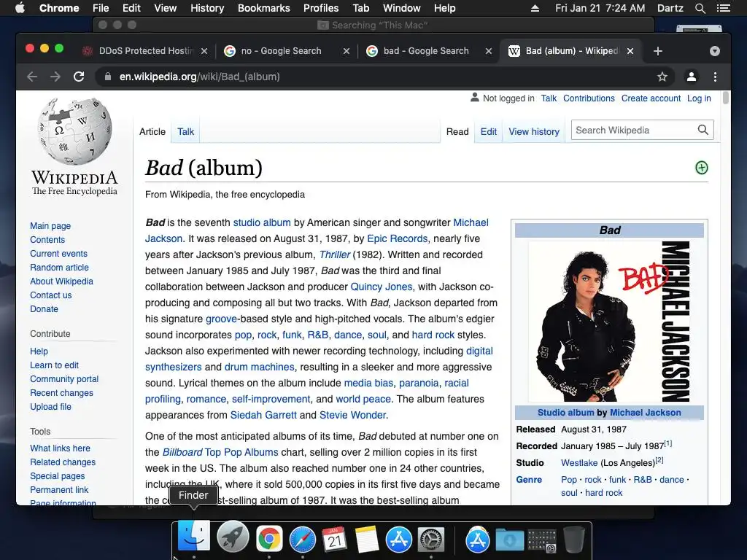747x560 pixels.
Task: Open the Downloads folder in dock
Action: 509,540
